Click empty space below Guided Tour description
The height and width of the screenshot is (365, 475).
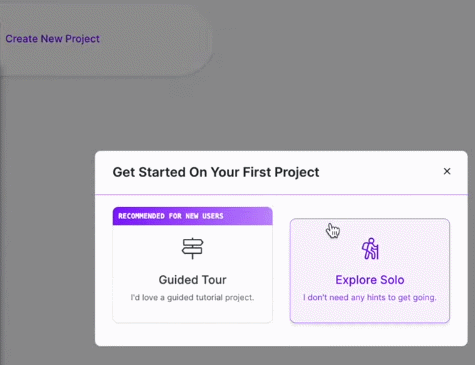click(x=192, y=313)
